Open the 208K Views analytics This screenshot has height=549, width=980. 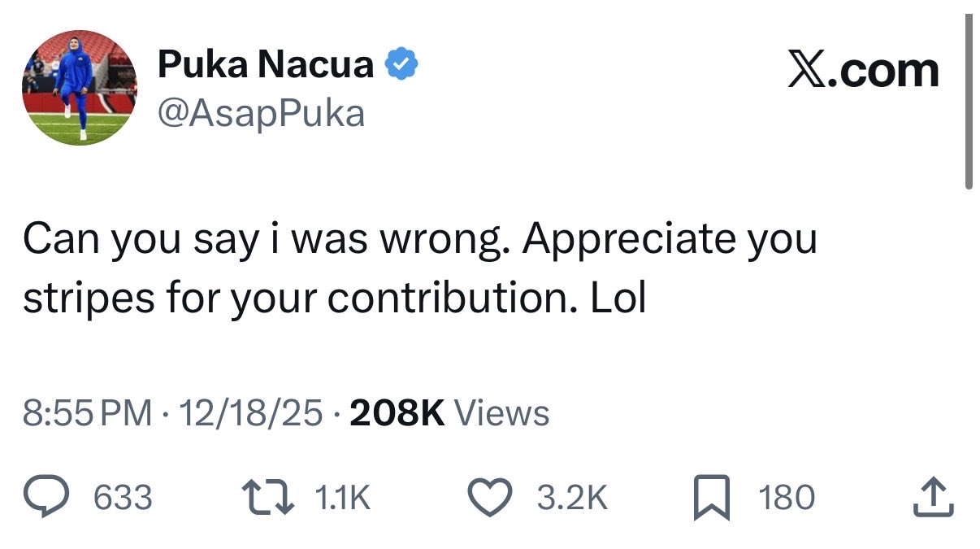pos(449,413)
